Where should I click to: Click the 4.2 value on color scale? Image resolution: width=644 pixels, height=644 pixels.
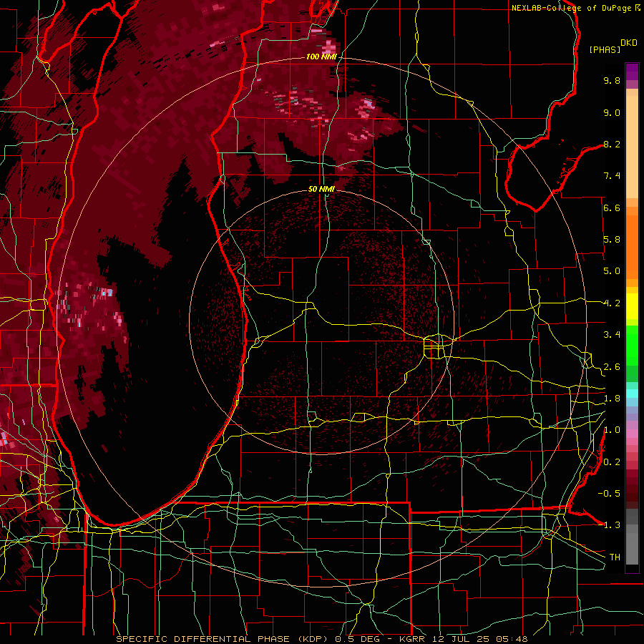pos(612,303)
